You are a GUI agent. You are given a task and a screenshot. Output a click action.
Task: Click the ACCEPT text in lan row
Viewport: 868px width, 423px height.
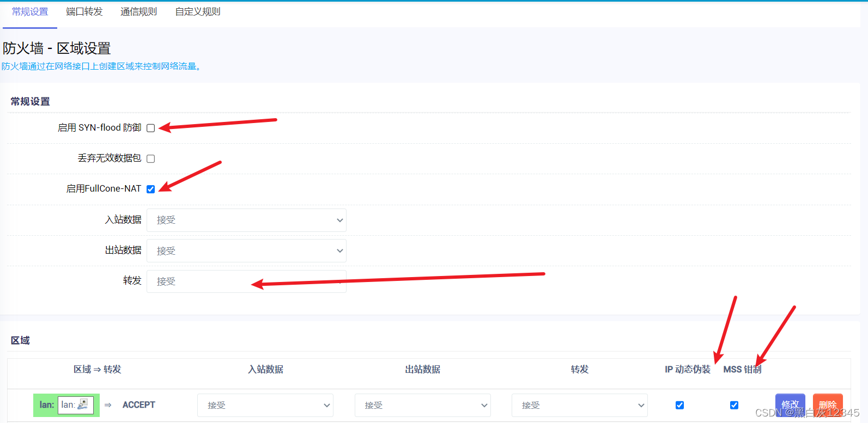pos(139,404)
